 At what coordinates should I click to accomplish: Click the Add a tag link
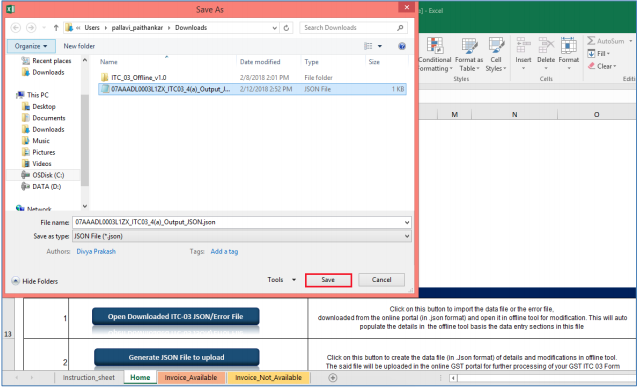(224, 251)
